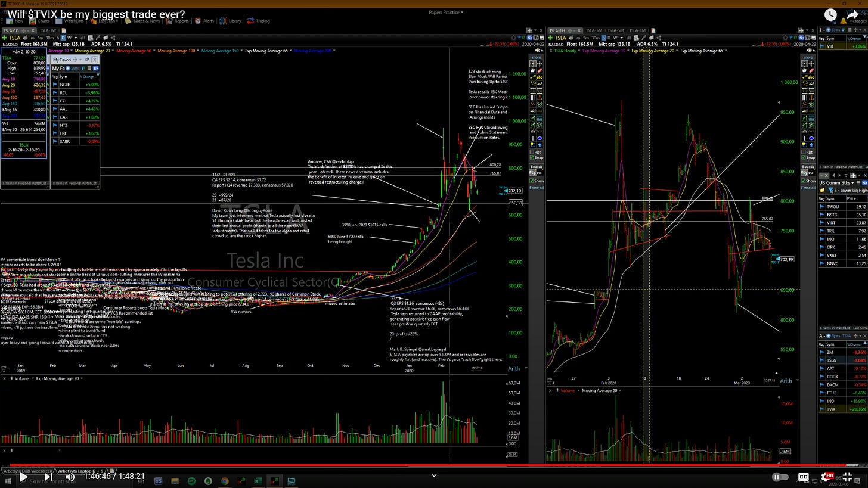
Task: Select the abc text tool on the left drawing toolbar
Action: coord(540,77)
